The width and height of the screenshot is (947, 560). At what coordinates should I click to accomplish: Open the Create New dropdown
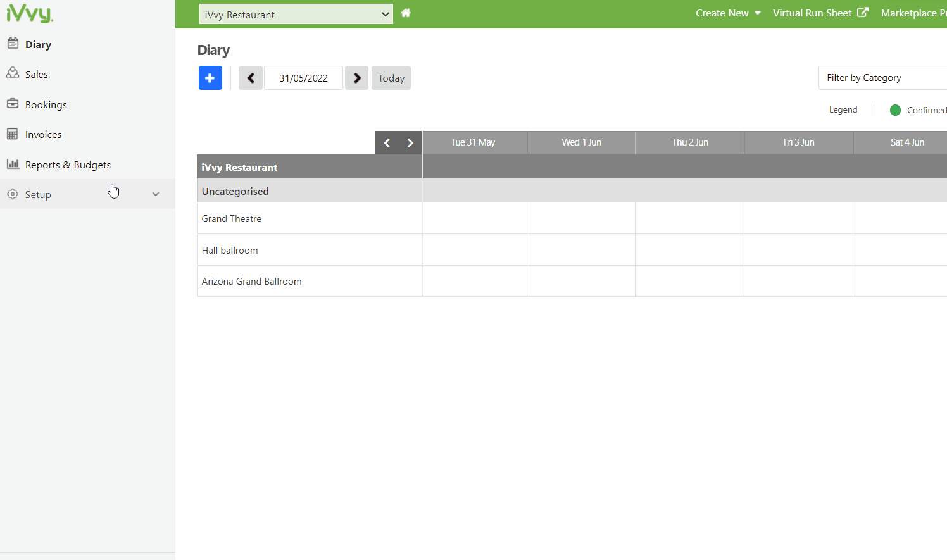[x=728, y=13]
